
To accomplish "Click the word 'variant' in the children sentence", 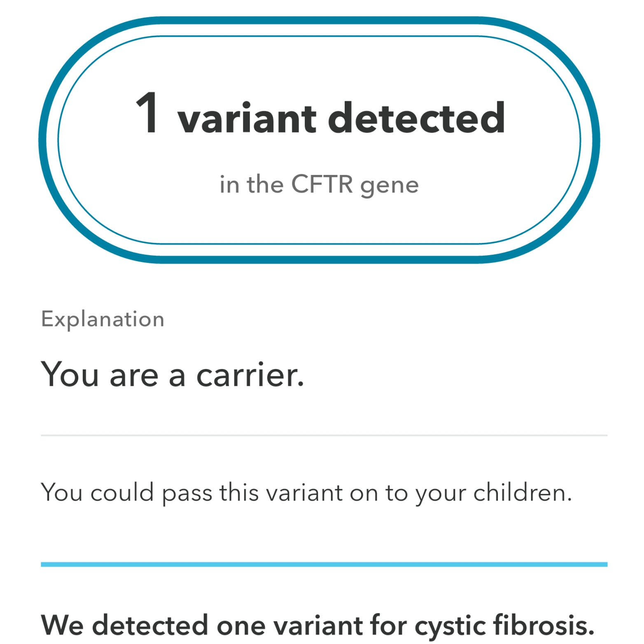I will [x=304, y=492].
